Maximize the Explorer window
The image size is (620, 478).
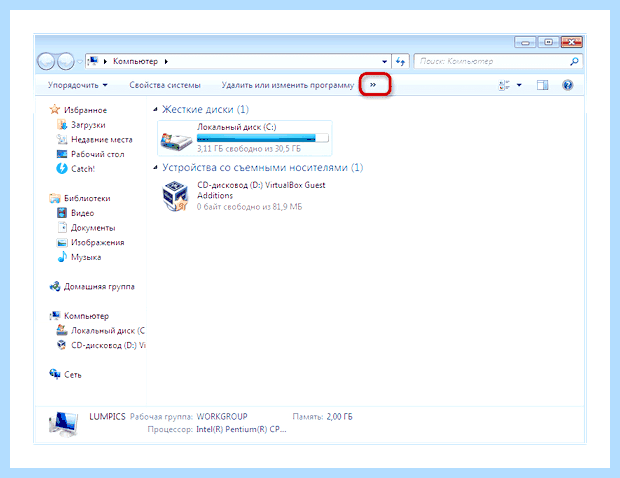click(548, 42)
